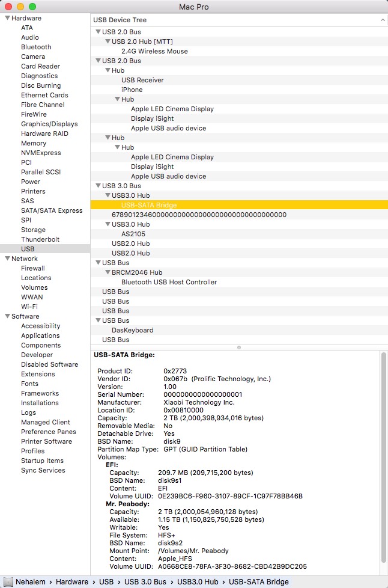
Task: Select the USB Receiver device
Action: click(239, 80)
